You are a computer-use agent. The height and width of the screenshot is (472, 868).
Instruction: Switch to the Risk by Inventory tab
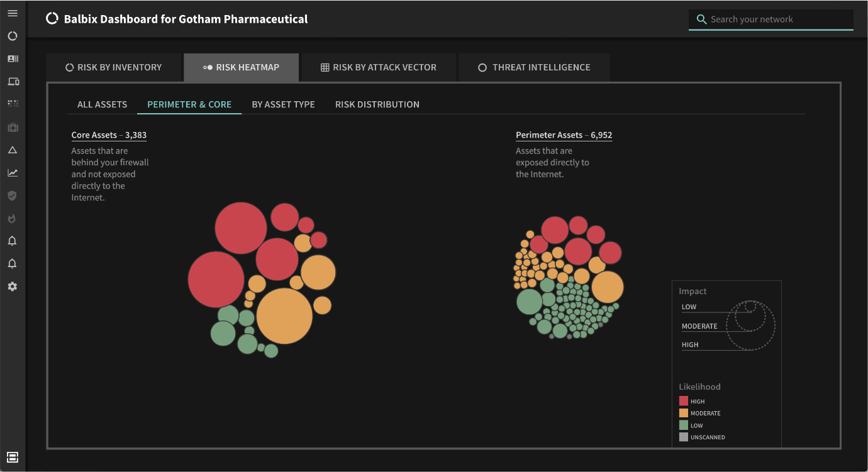click(x=113, y=67)
